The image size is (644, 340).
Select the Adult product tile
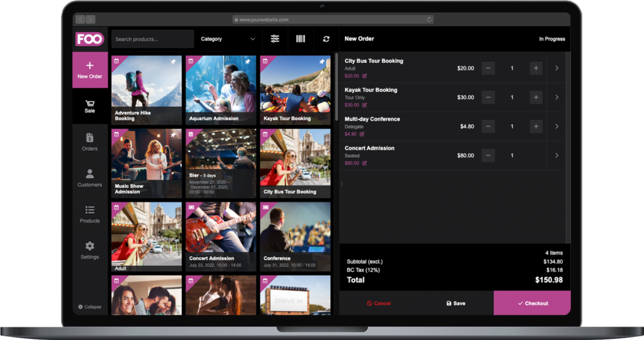(x=147, y=236)
